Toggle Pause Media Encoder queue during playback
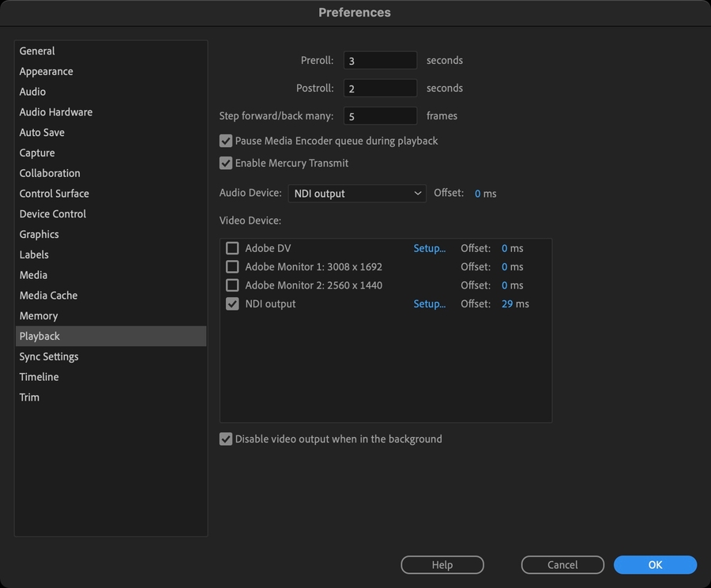The image size is (711, 588). pyautogui.click(x=226, y=141)
